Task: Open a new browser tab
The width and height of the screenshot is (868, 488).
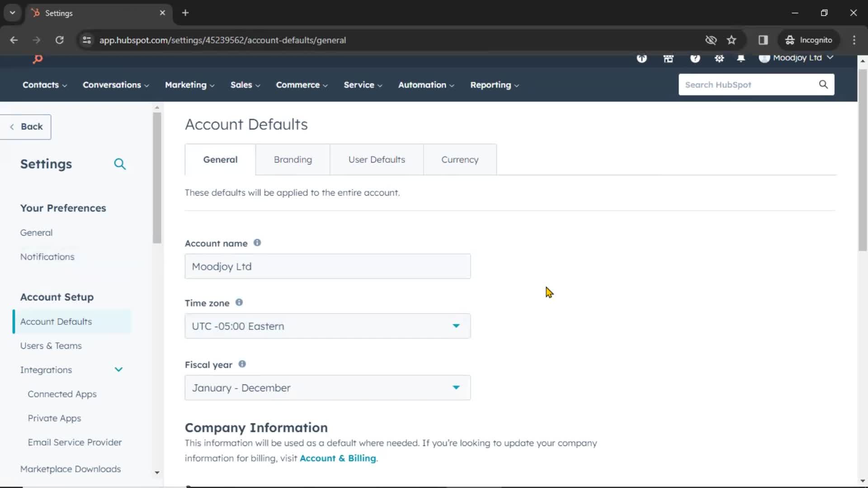Action: click(185, 13)
